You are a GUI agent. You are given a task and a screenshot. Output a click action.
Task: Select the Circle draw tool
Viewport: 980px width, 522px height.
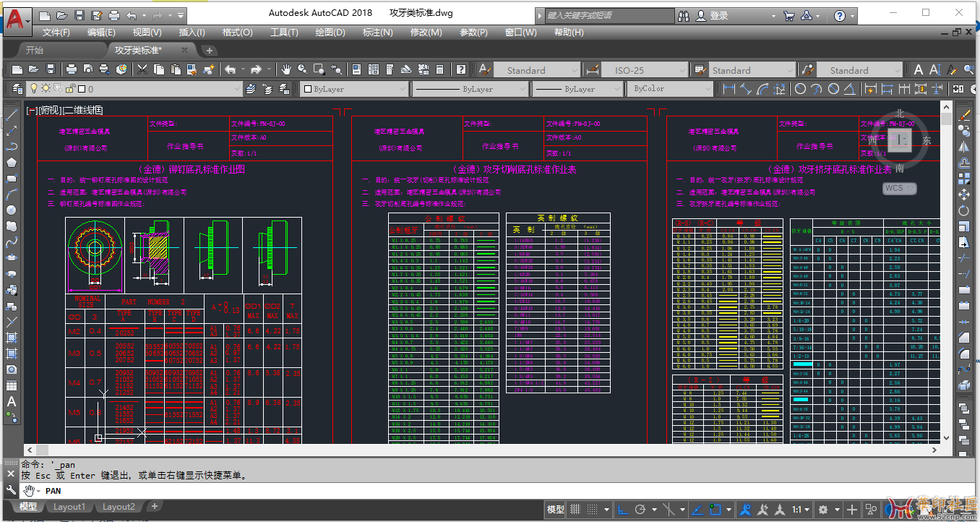12,210
